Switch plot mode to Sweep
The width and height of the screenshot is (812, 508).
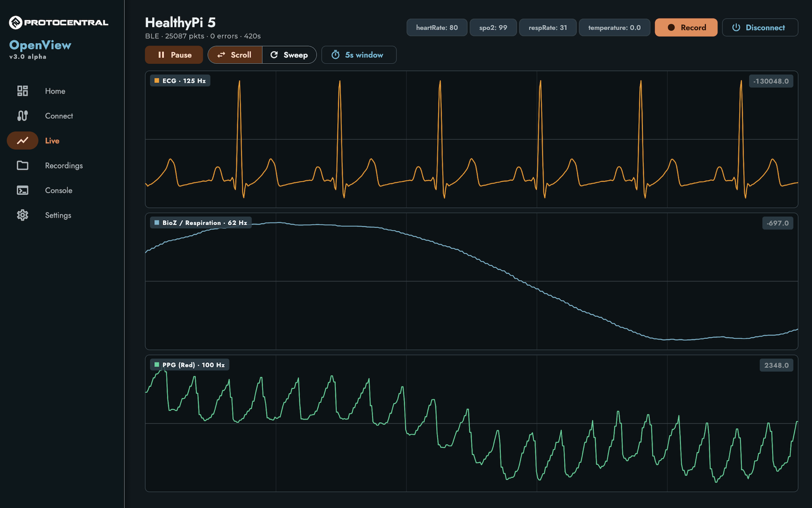point(289,55)
